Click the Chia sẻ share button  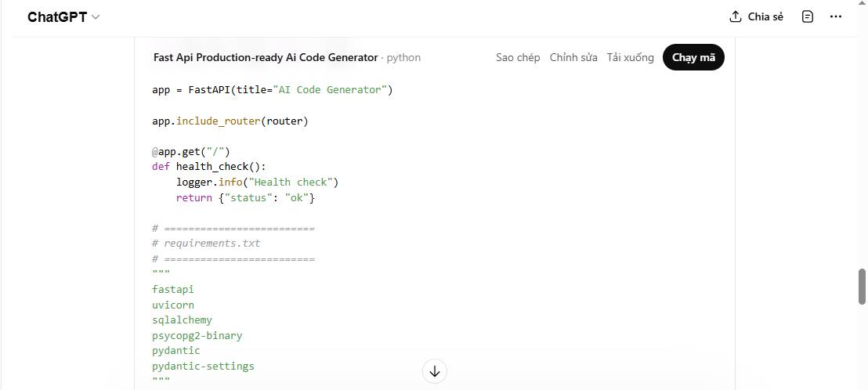click(x=756, y=16)
